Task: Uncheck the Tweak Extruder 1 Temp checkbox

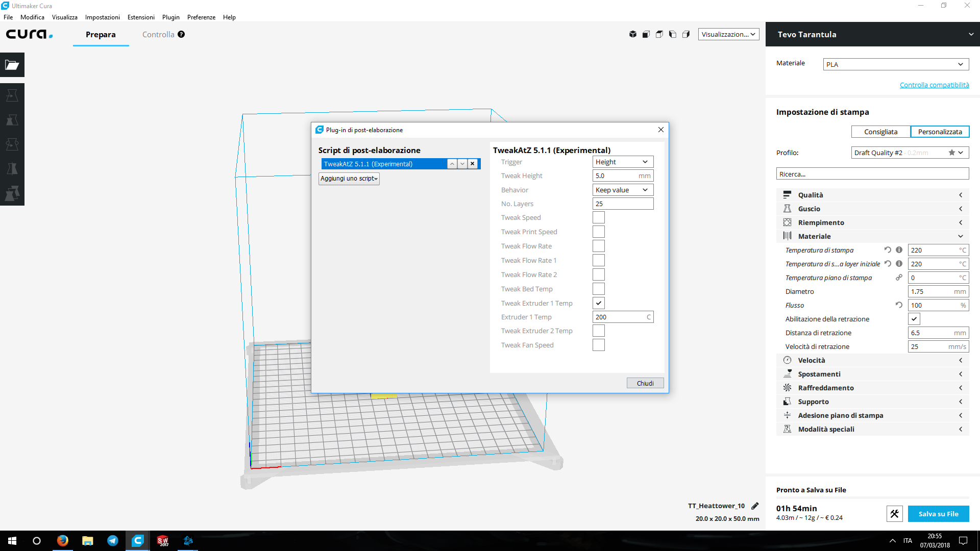Action: coord(598,303)
